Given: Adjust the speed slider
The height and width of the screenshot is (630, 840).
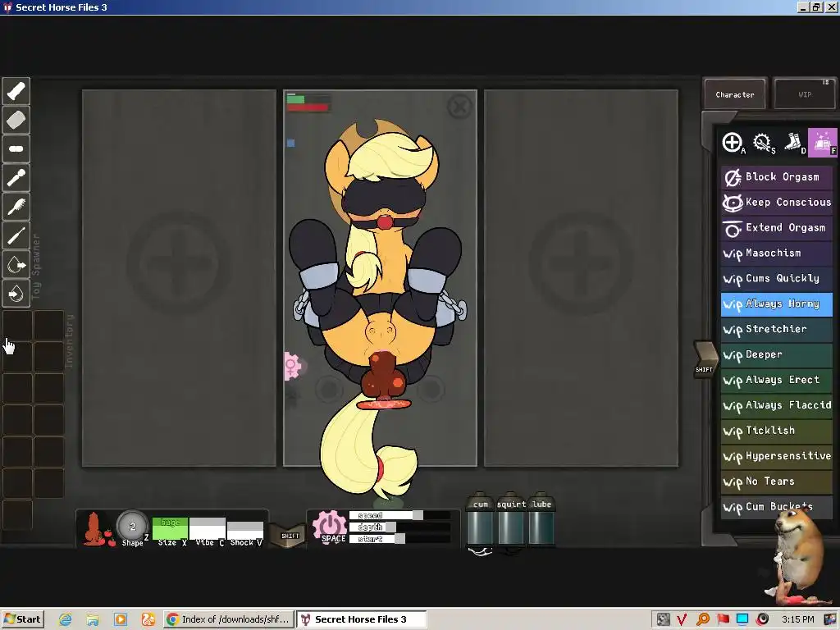Looking at the screenshot, I should coord(399,515).
